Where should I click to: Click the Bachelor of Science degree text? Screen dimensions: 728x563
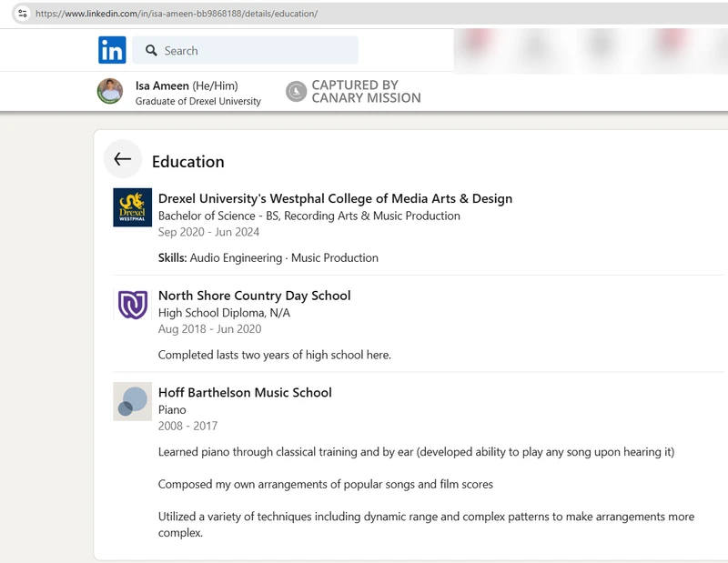pyautogui.click(x=309, y=216)
